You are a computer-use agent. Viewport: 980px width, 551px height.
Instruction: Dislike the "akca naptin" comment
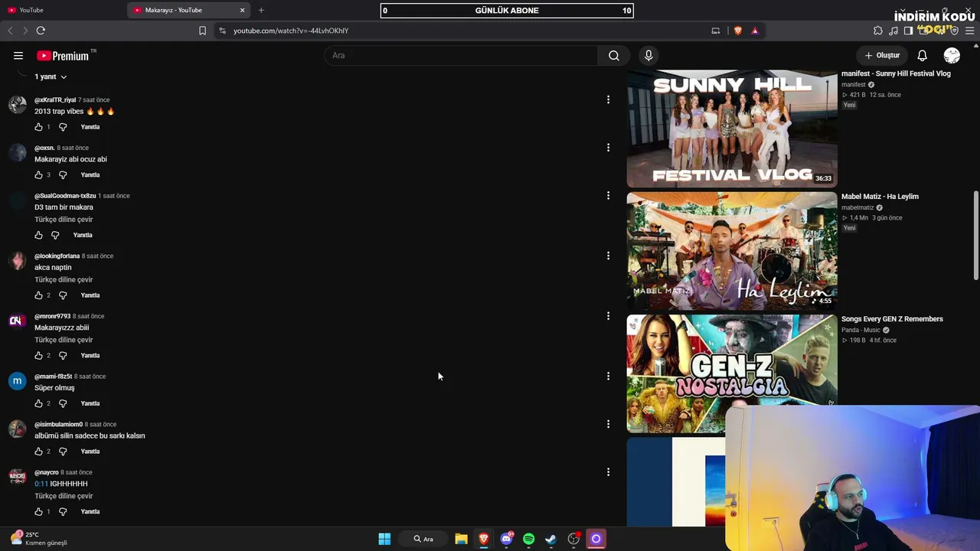pos(63,295)
